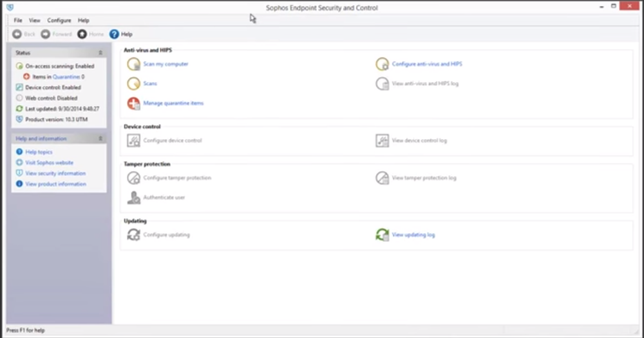Click the Scan my computer icon

[x=133, y=64]
